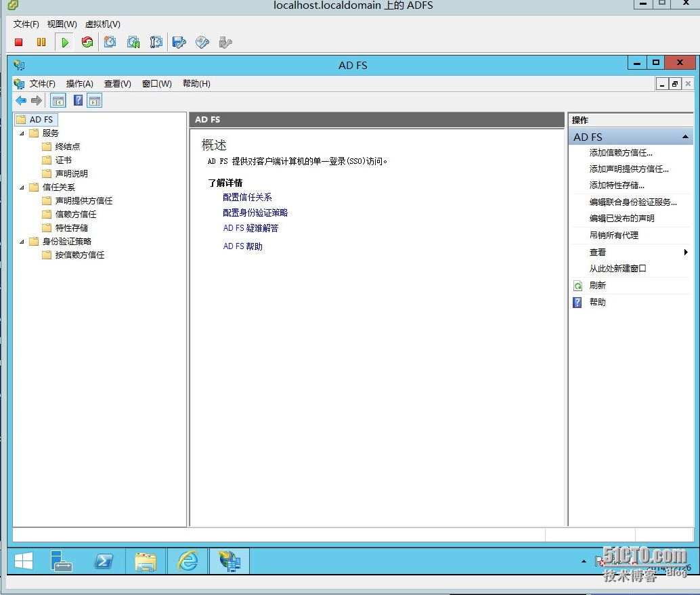Collapse the AD FS actions section arrow
Image resolution: width=700 pixels, height=595 pixels.
685,137
